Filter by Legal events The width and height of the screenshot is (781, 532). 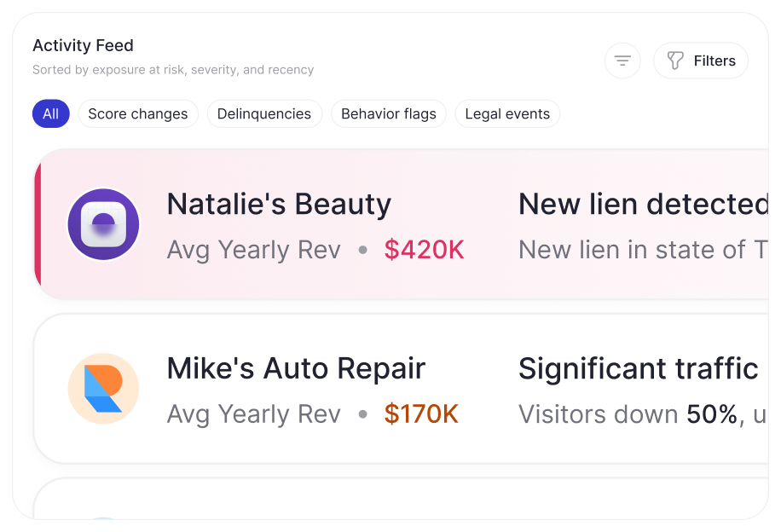(507, 114)
